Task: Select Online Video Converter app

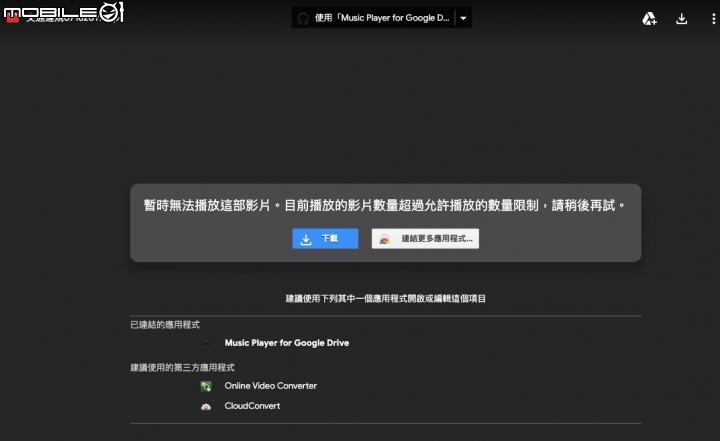Action: pos(270,386)
